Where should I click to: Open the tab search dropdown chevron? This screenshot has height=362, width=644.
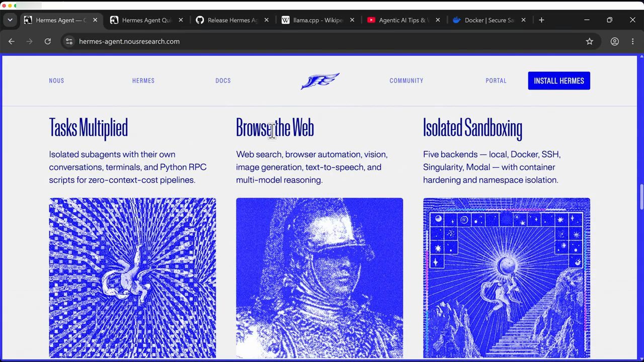click(10, 20)
